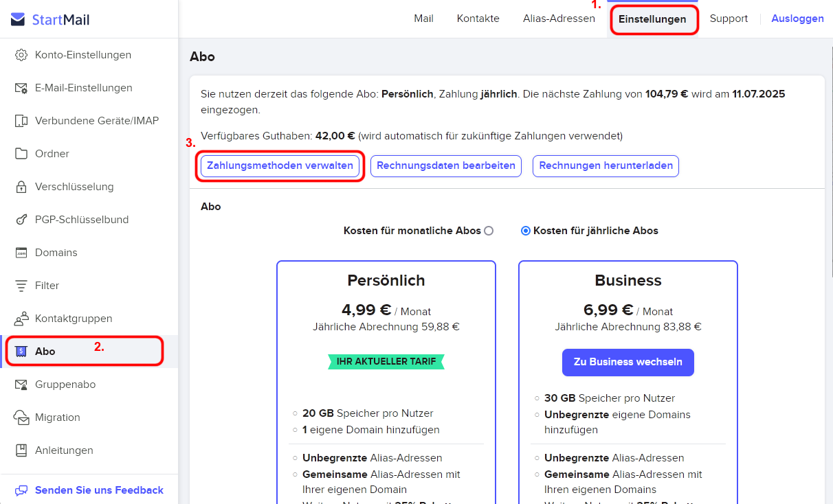
Task: Click the 11.07.2025 payment date
Action: (759, 94)
